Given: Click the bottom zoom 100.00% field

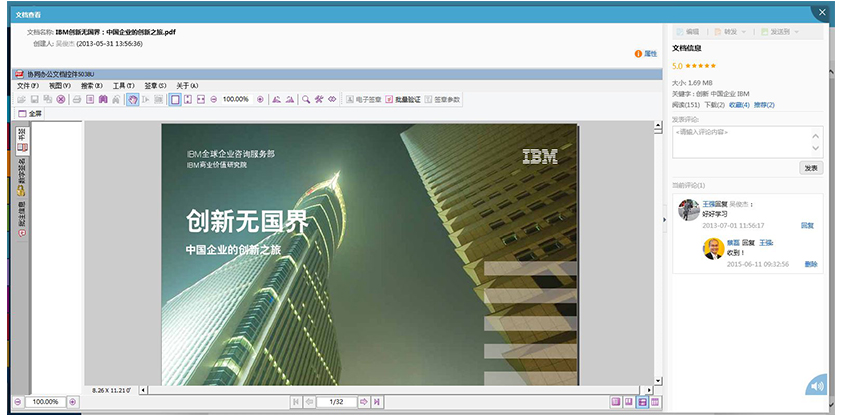Looking at the screenshot, I should (x=45, y=402).
